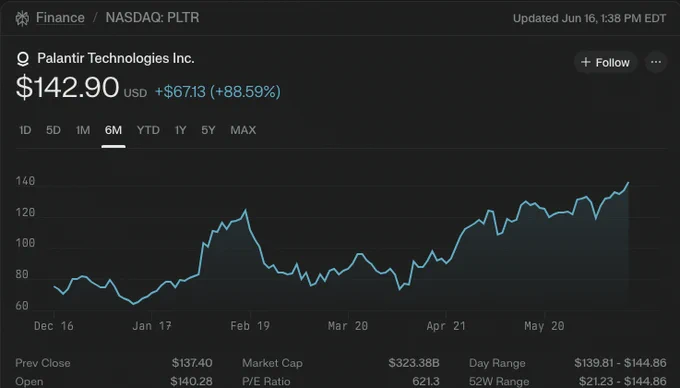
Task: Click the Open label
Action: pyautogui.click(x=29, y=381)
